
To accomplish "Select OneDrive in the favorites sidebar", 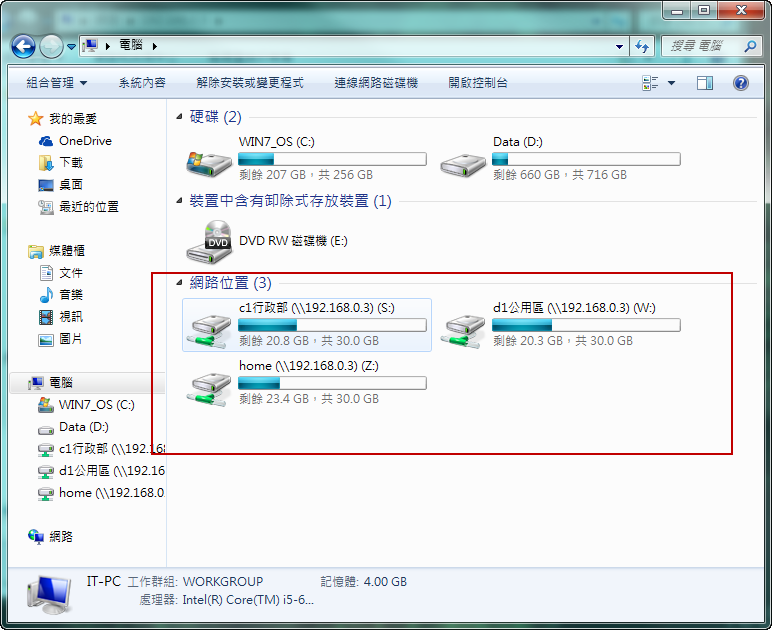I will (85, 141).
